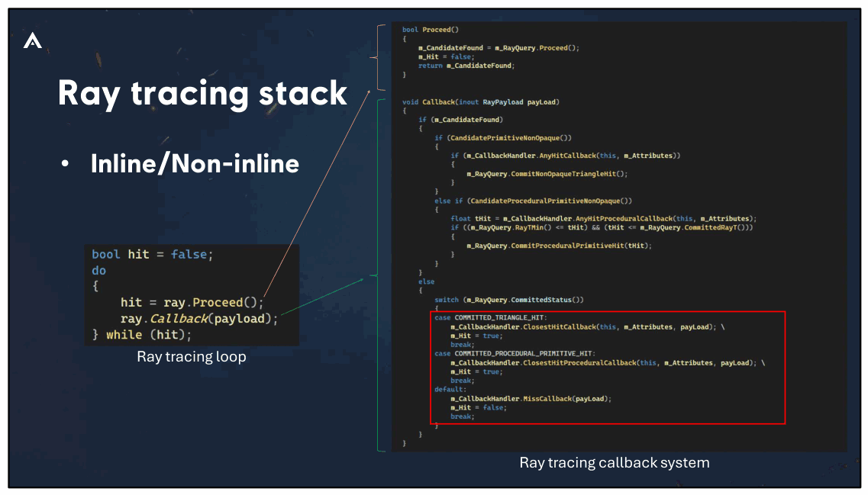
Task: Select the "void Callback(inout RayPayload payLoad)" signature
Action: (480, 102)
